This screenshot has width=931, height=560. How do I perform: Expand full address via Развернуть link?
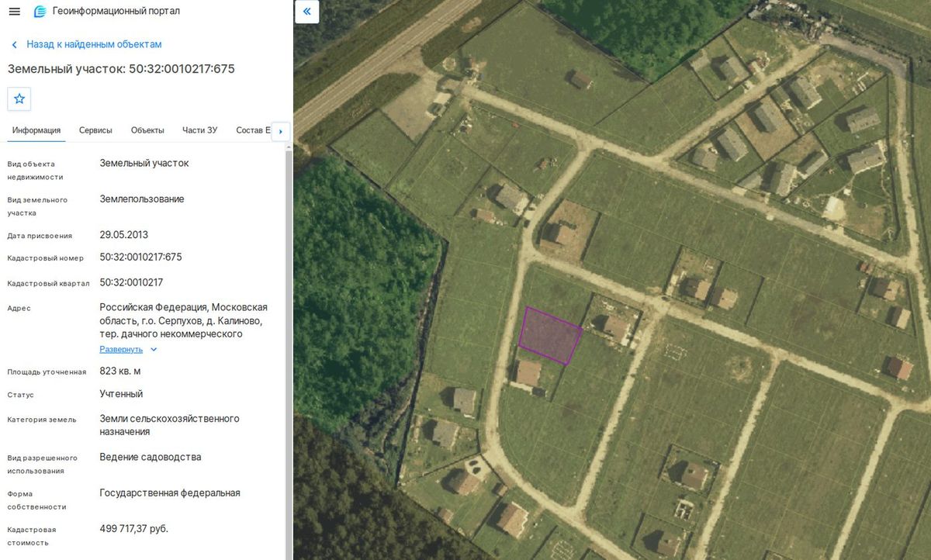121,349
